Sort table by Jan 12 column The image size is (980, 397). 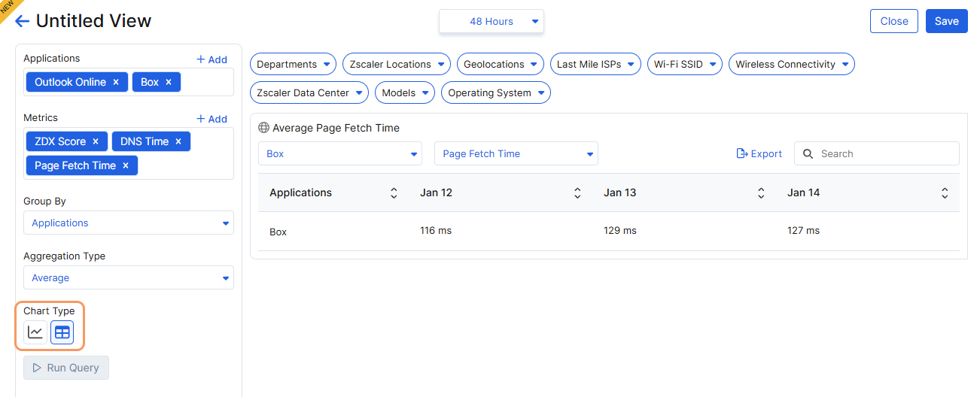577,193
